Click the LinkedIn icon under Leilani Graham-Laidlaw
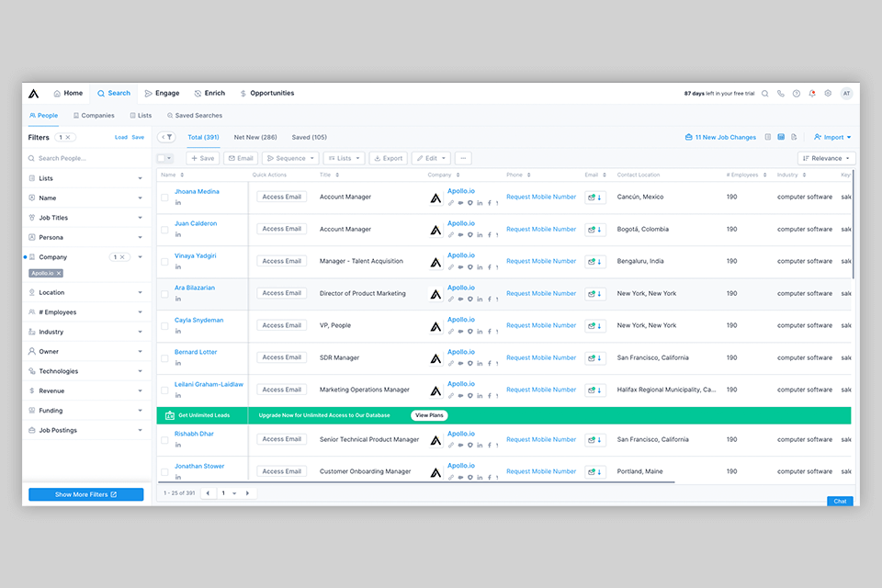 click(177, 396)
